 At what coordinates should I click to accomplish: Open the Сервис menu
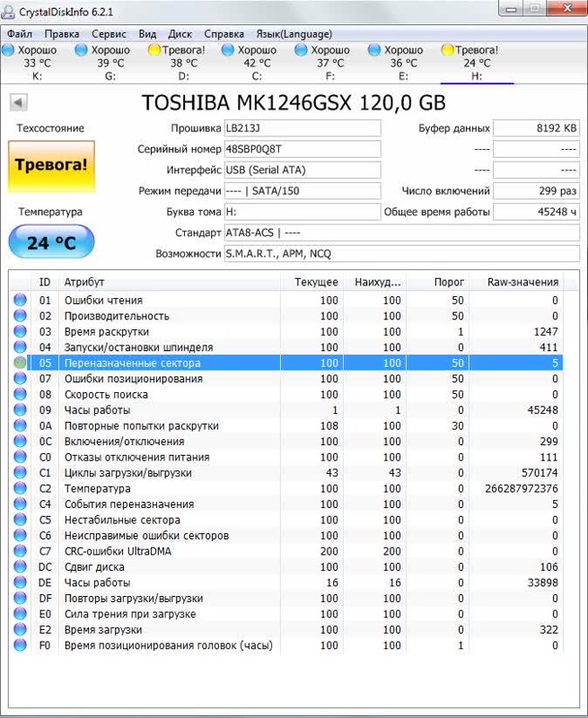coord(109,34)
